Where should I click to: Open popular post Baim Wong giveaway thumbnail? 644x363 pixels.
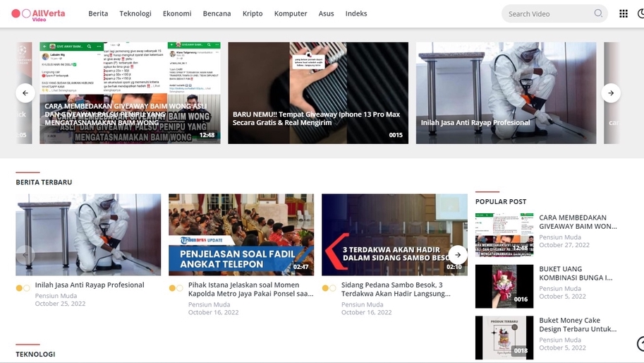click(x=504, y=234)
